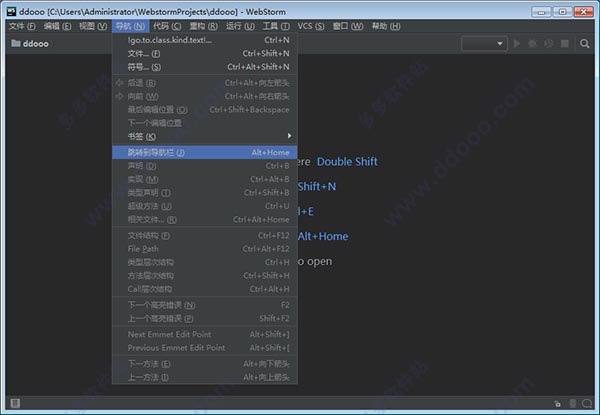Run the current configuration with play icon
The width and height of the screenshot is (600, 415).
tap(517, 44)
